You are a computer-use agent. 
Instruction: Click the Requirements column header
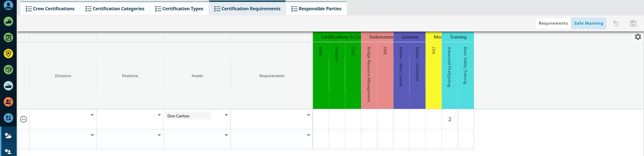pos(271,76)
